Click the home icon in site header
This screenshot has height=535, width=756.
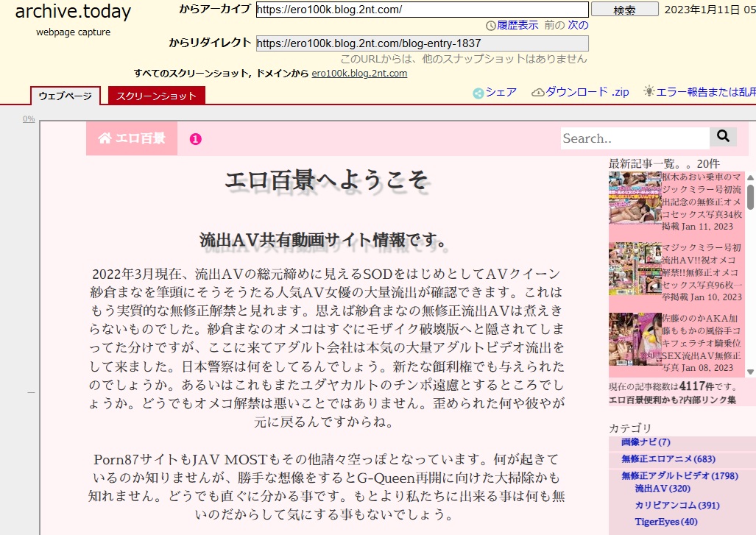tap(105, 138)
